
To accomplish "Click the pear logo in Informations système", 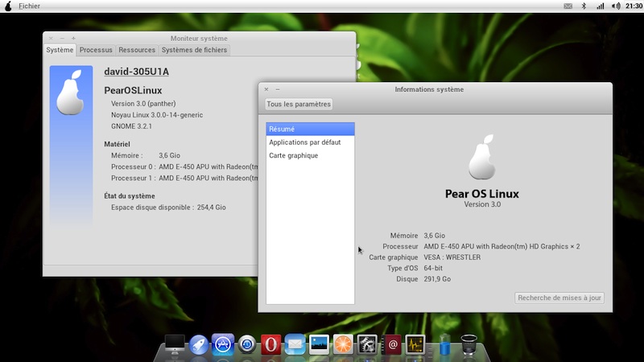I will coord(482,157).
